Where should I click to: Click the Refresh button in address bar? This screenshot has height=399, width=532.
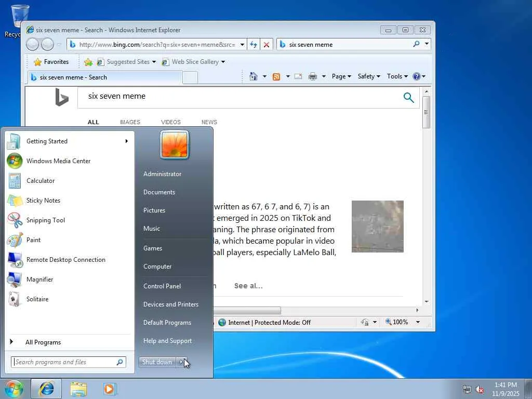254,45
